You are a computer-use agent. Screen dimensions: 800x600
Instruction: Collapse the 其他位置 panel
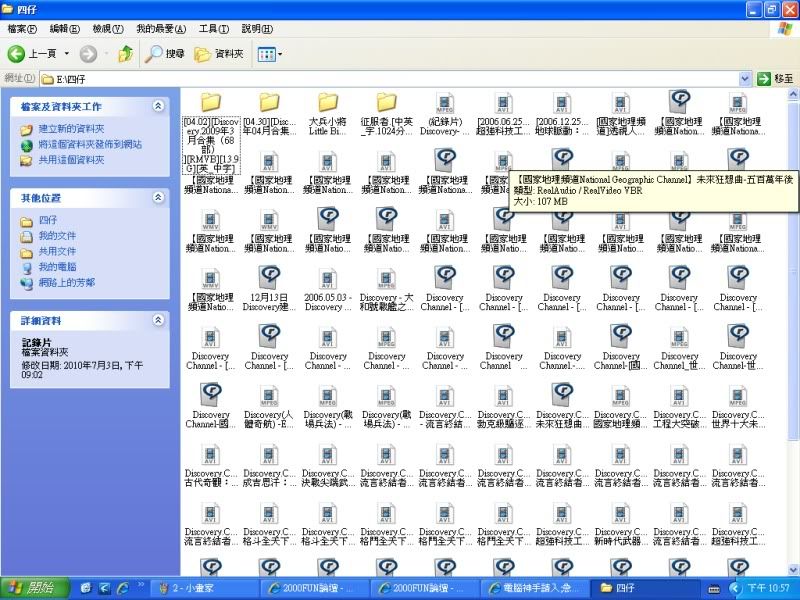[158, 197]
